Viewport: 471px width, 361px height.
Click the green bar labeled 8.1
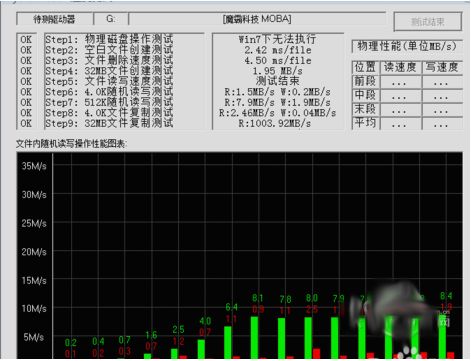point(254,338)
